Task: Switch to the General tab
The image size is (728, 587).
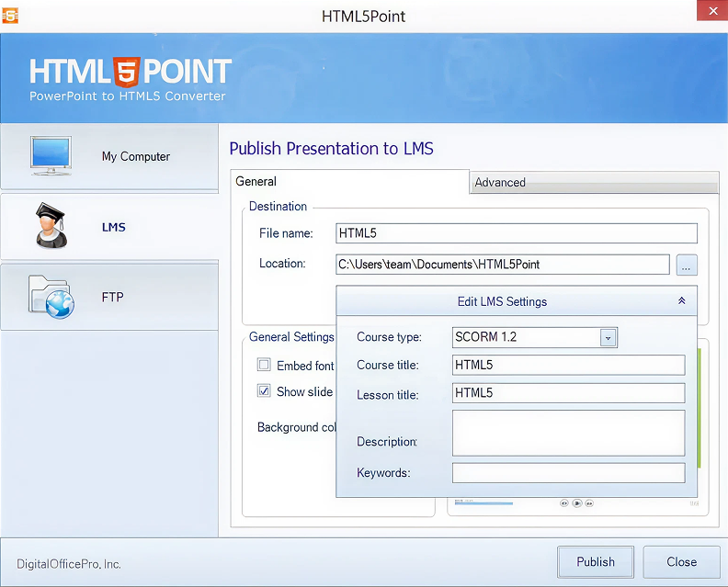Action: point(349,182)
